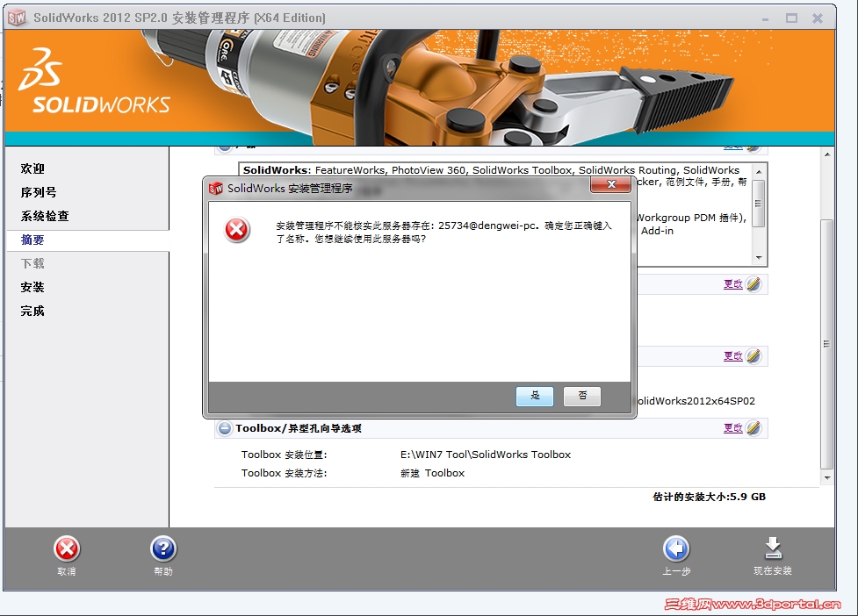This screenshot has height=616, width=858.
Task: Close the main SolidWorks 2012 installer window
Action: point(818,18)
